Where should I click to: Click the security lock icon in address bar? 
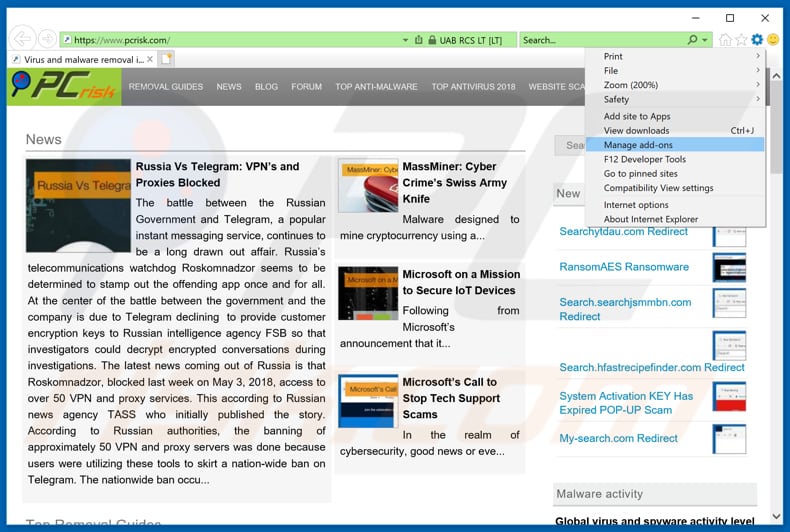coord(432,40)
